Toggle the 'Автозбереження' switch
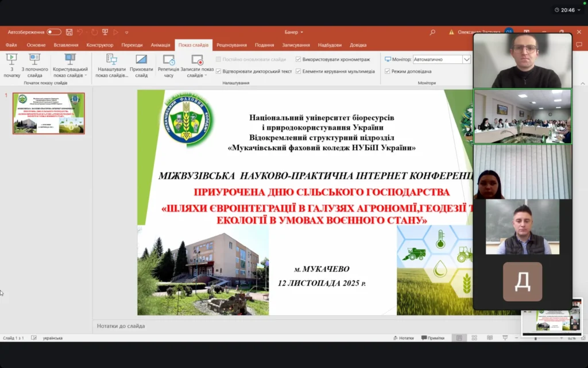The height and width of the screenshot is (368, 588). pos(54,32)
